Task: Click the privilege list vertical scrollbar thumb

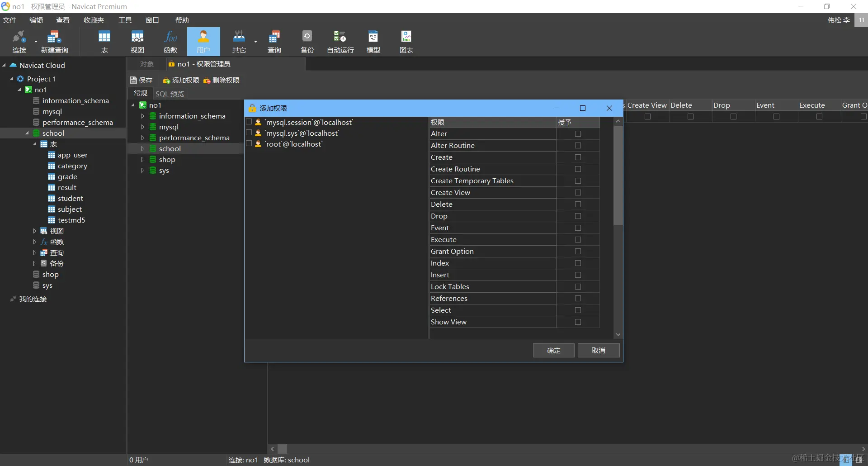Action: pyautogui.click(x=618, y=175)
